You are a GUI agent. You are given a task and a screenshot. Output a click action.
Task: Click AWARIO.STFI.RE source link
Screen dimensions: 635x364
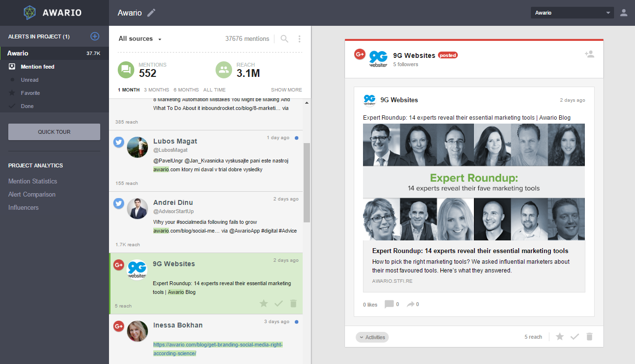click(392, 281)
